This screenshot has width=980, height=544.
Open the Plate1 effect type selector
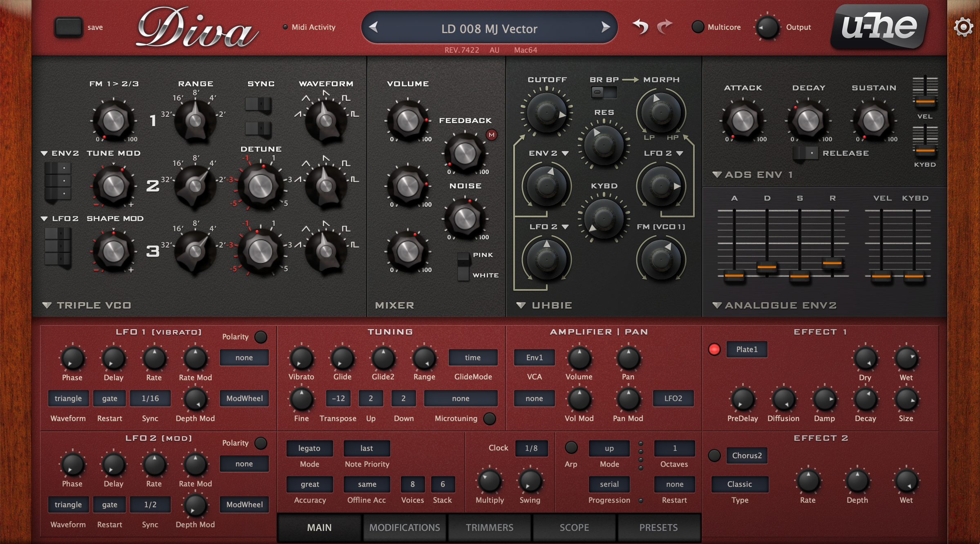tap(747, 349)
